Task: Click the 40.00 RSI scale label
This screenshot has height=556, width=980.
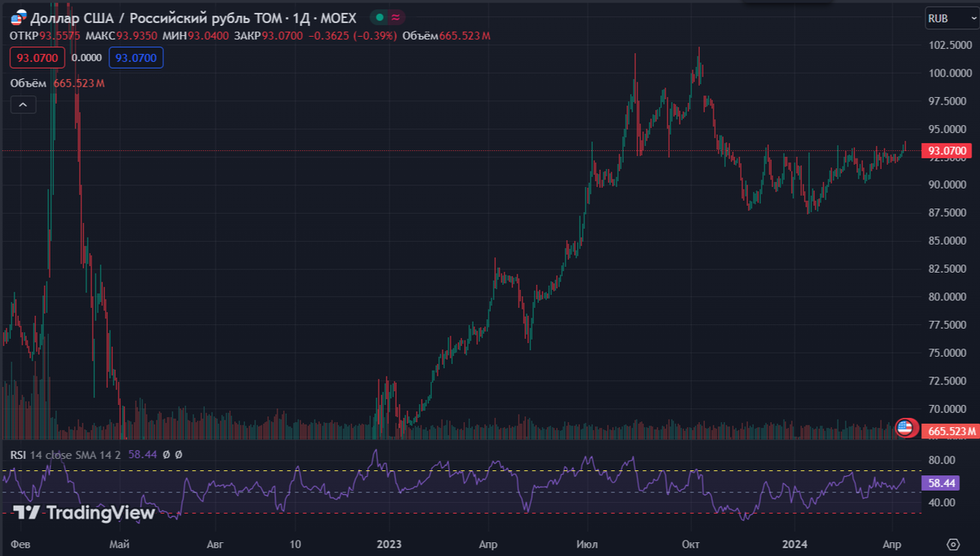Action: click(x=942, y=502)
